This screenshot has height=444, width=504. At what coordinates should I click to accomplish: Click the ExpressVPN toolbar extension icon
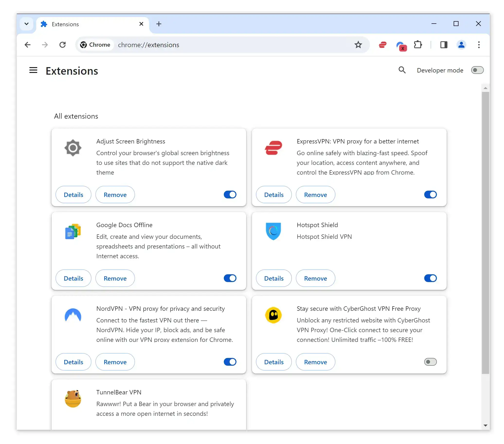point(383,45)
